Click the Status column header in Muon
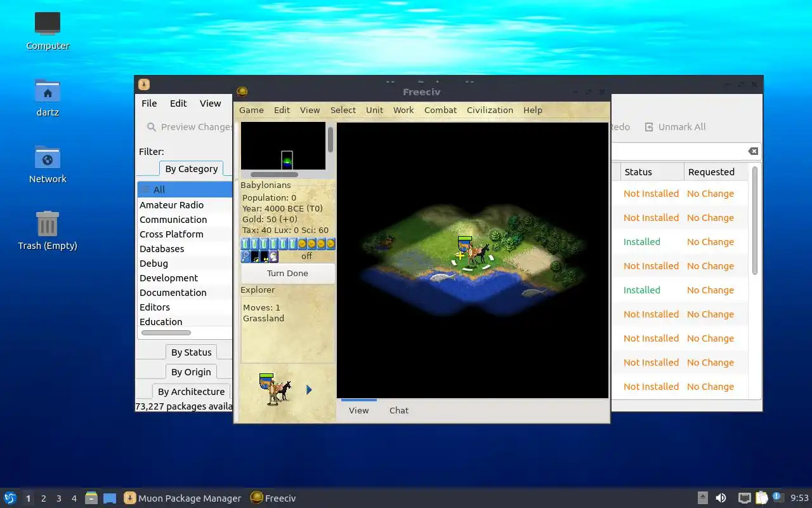 click(652, 172)
